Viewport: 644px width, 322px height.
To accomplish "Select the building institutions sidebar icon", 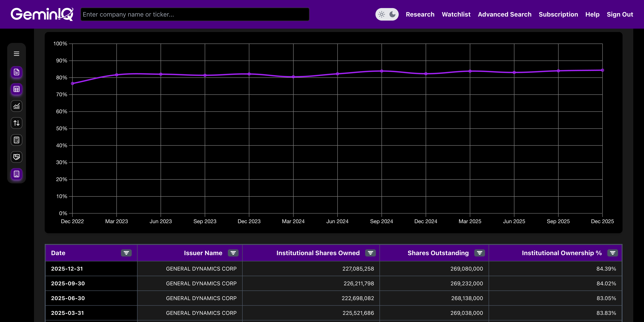I will point(17,174).
